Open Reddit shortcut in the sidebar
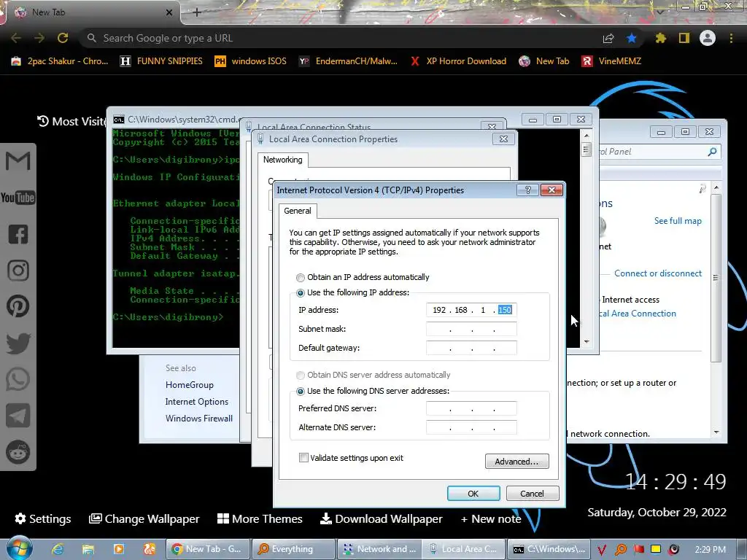This screenshot has width=747, height=560. 18,452
